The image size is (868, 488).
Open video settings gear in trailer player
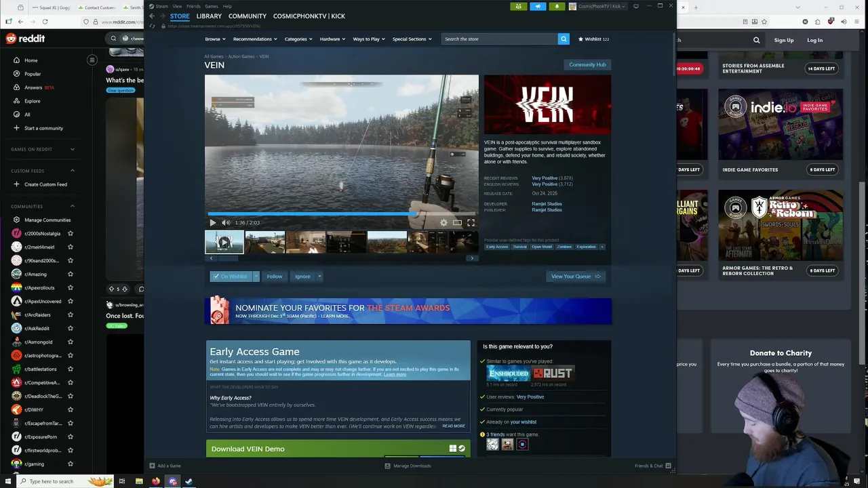pos(443,222)
